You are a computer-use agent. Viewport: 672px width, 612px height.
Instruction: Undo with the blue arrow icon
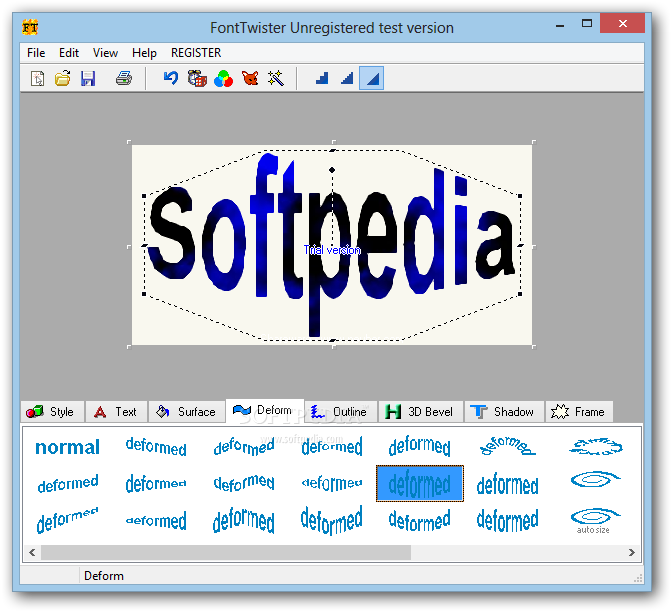[171, 78]
